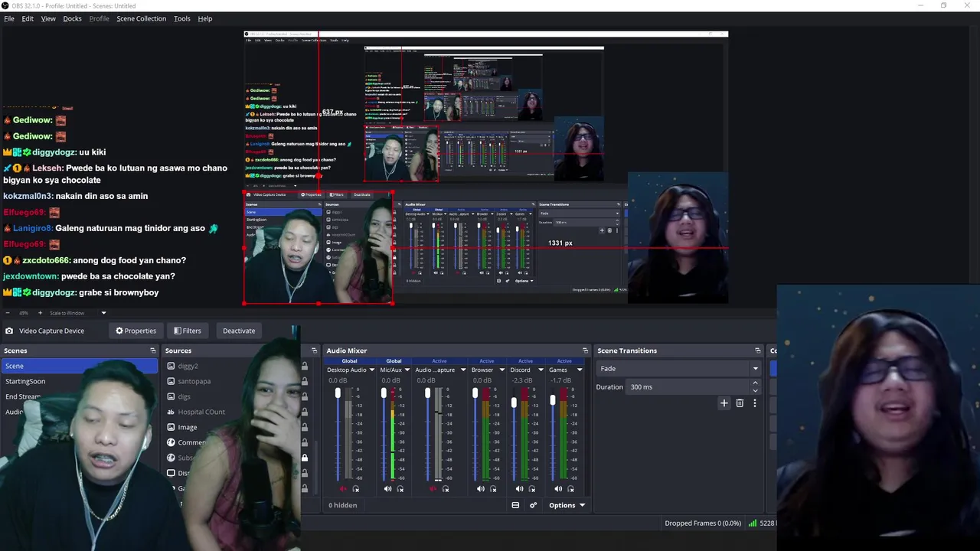The image size is (980, 551).
Task: Open the Tools menu
Action: point(181,18)
